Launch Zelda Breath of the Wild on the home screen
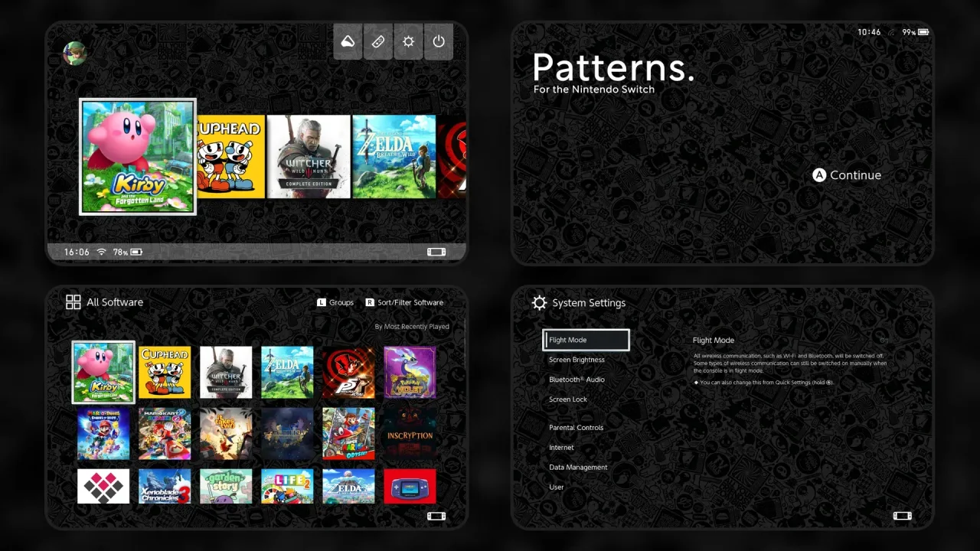980x551 pixels. pyautogui.click(x=394, y=157)
